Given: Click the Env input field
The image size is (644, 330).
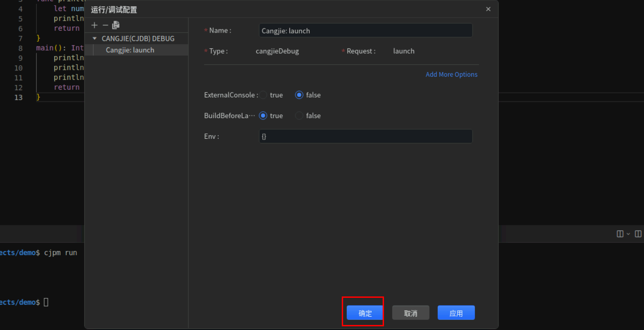Looking at the screenshot, I should click(x=366, y=137).
